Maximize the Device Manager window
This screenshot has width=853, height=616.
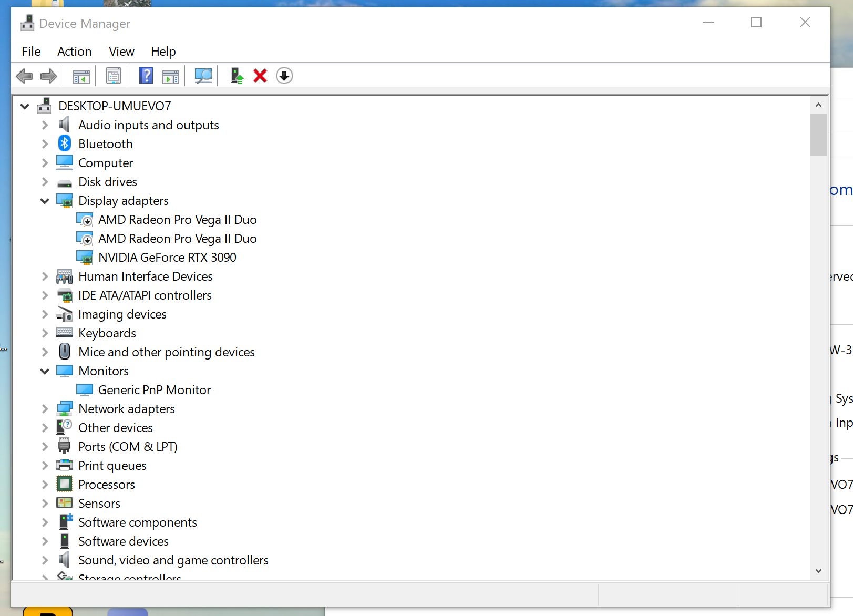coord(756,22)
